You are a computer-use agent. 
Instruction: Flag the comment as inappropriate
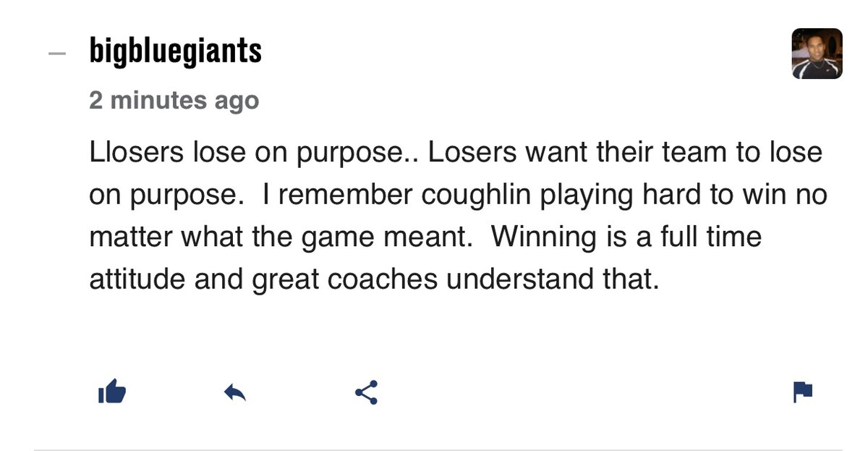[803, 392]
